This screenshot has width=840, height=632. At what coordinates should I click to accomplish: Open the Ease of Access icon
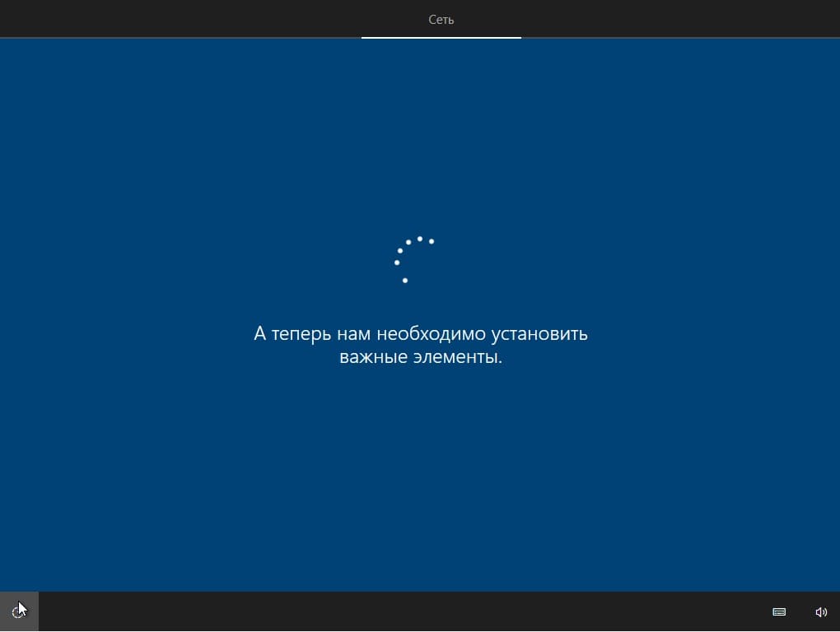(x=19, y=611)
